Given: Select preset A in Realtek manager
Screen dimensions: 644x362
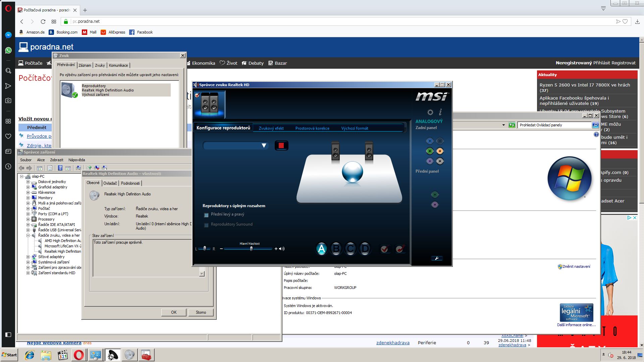Looking at the screenshot, I should 321,249.
